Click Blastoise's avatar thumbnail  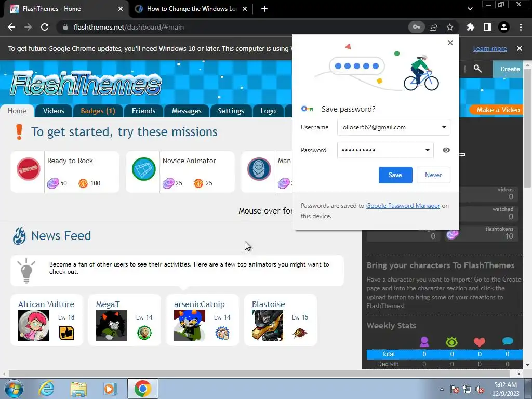(x=268, y=325)
